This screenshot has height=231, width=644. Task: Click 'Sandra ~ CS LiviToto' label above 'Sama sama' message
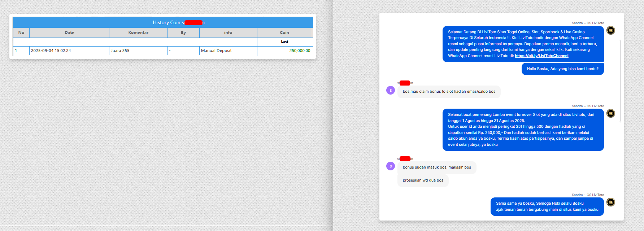coord(588,195)
